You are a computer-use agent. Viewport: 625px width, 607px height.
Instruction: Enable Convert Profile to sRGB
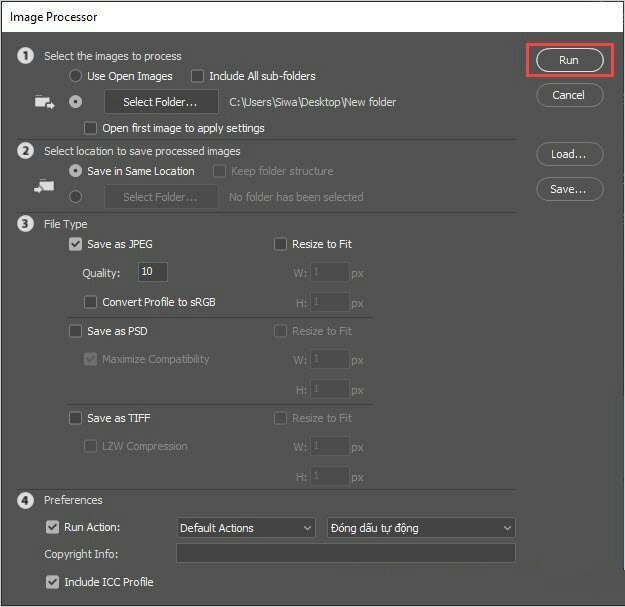pyautogui.click(x=92, y=302)
